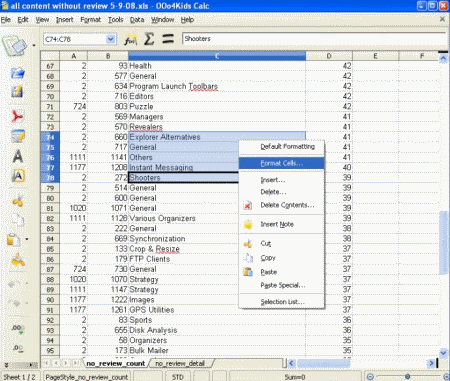This screenshot has width=450, height=381.
Task: Expand the toolbar overflow chevron
Action: click(x=6, y=365)
